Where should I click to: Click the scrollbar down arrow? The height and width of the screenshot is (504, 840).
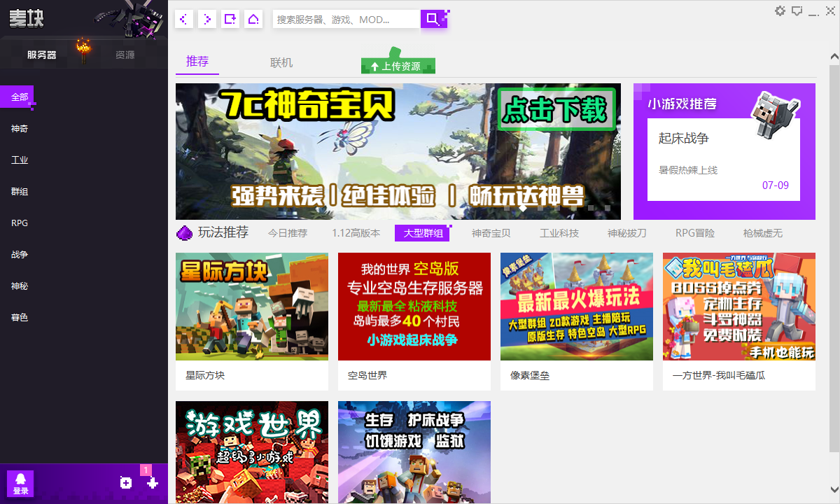[x=834, y=489]
